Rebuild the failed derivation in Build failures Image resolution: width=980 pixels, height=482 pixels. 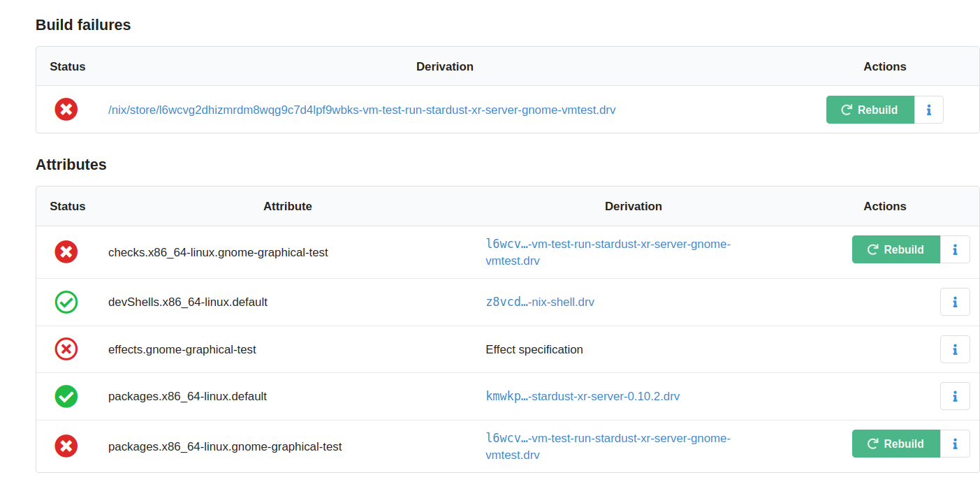pos(870,110)
